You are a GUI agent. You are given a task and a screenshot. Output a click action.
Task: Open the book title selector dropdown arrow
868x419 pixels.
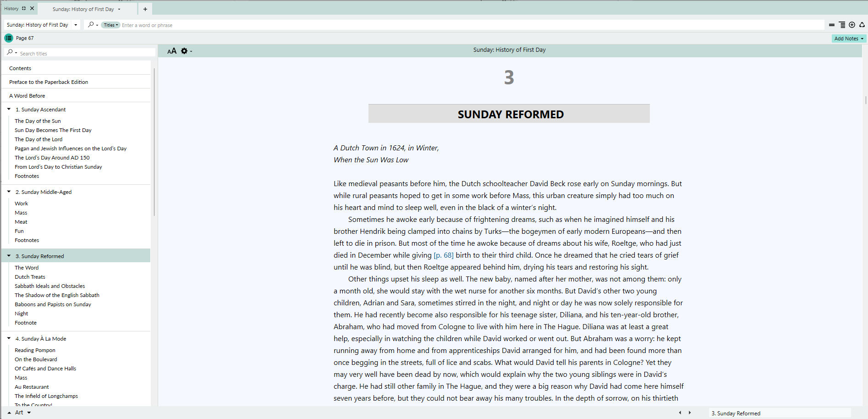coord(76,25)
